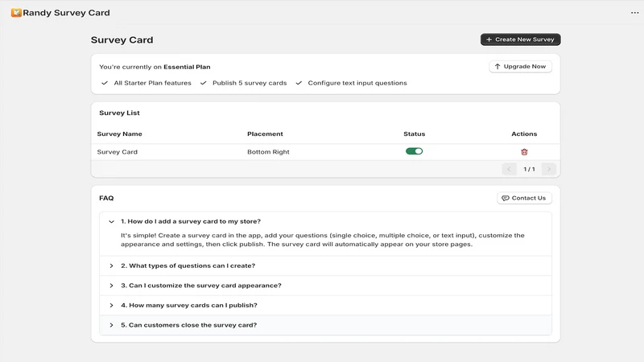644x362 pixels.
Task: Click the Status column header
Action: [x=414, y=134]
